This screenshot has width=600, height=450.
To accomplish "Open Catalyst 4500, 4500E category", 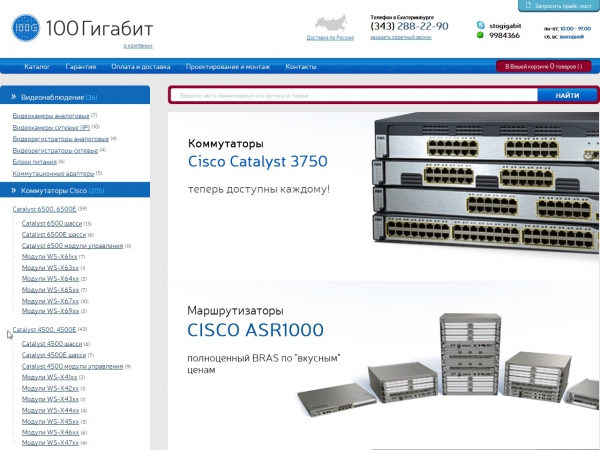I will pyautogui.click(x=44, y=329).
